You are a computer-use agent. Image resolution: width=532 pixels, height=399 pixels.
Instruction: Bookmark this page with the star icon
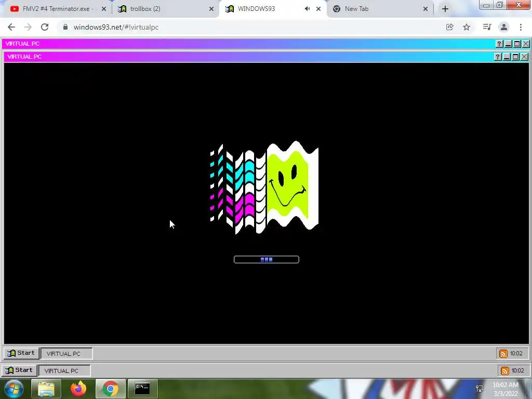[467, 27]
